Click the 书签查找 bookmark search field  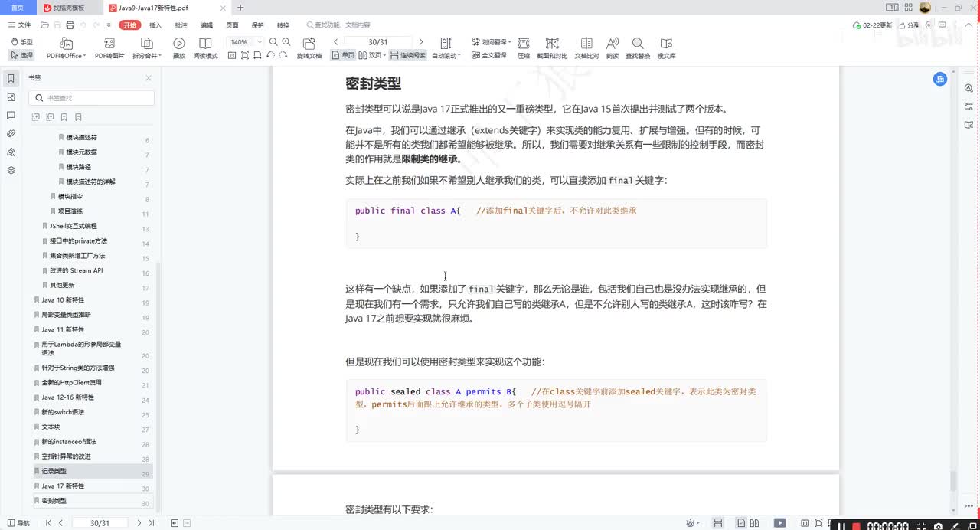click(92, 98)
